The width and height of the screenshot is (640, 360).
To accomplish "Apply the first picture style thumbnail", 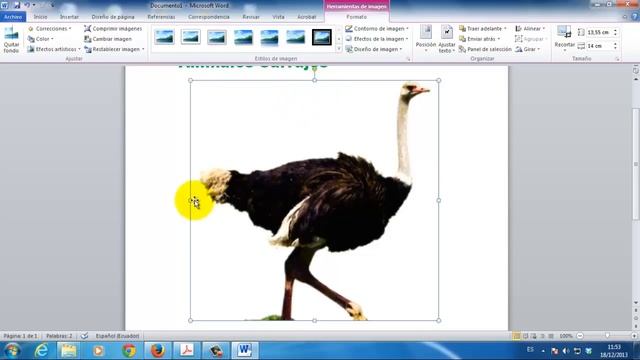I will pos(164,37).
